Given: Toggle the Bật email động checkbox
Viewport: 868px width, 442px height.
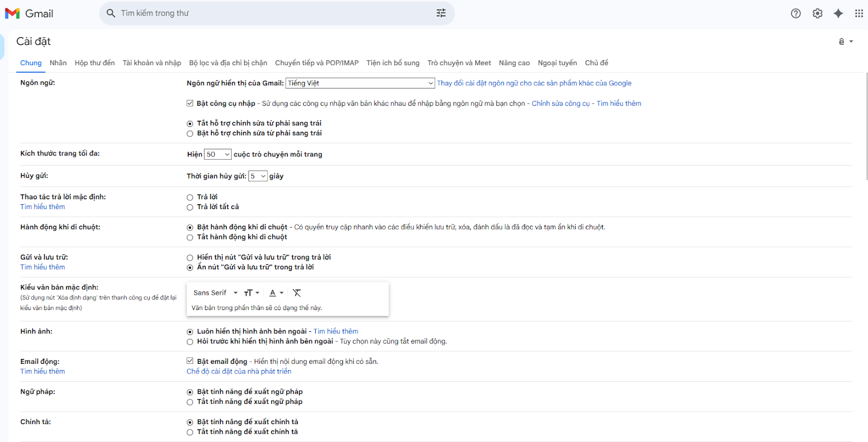Looking at the screenshot, I should coord(190,361).
